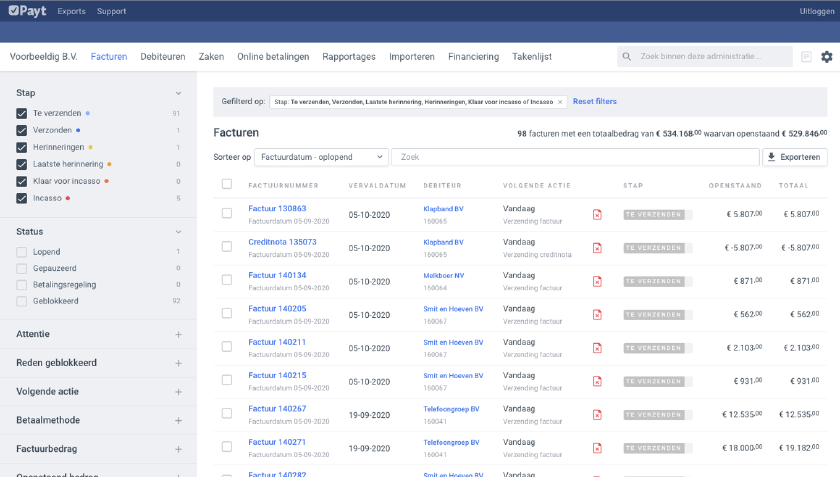Expand the Factuurbedrag filter section
Screen dimensions: 840x477
pos(178,449)
